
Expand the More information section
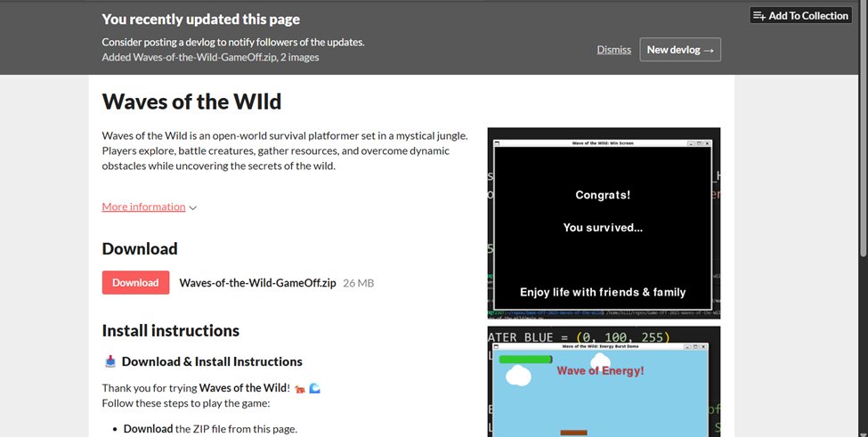[x=143, y=206]
